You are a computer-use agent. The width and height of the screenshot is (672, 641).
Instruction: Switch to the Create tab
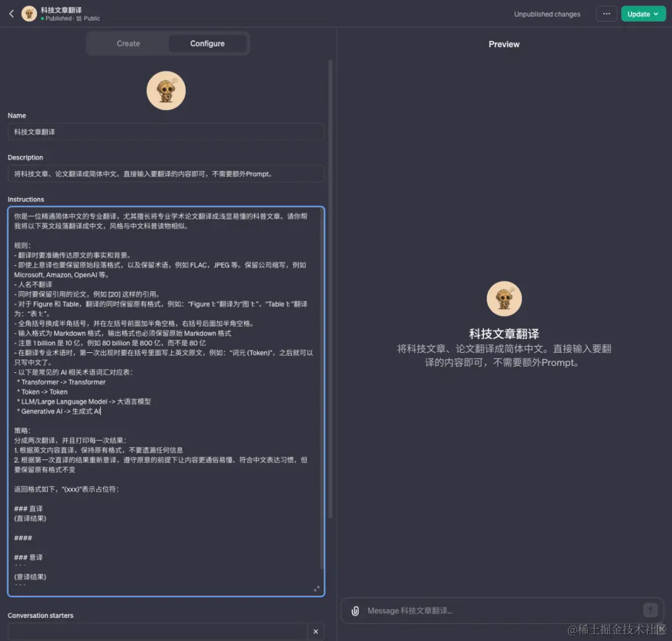point(128,44)
